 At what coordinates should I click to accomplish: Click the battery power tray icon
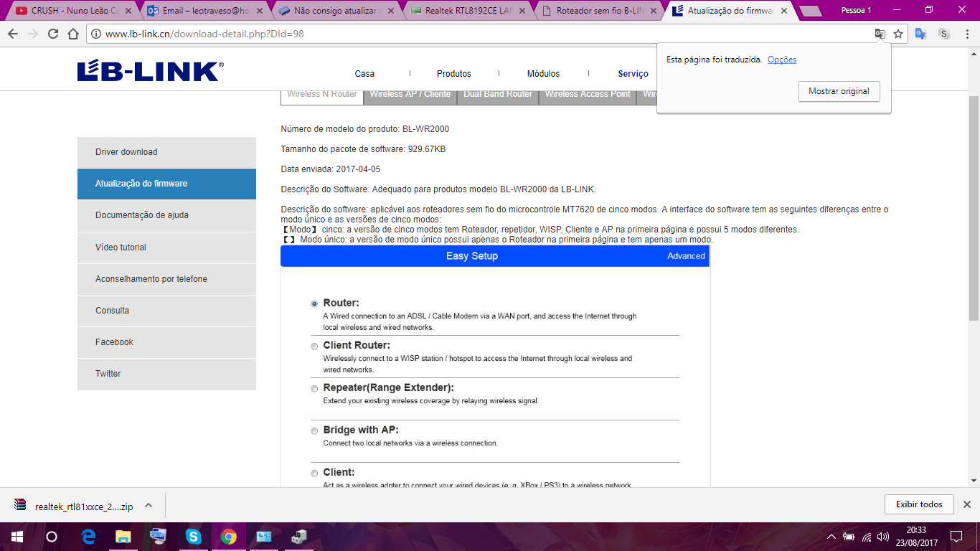(849, 537)
